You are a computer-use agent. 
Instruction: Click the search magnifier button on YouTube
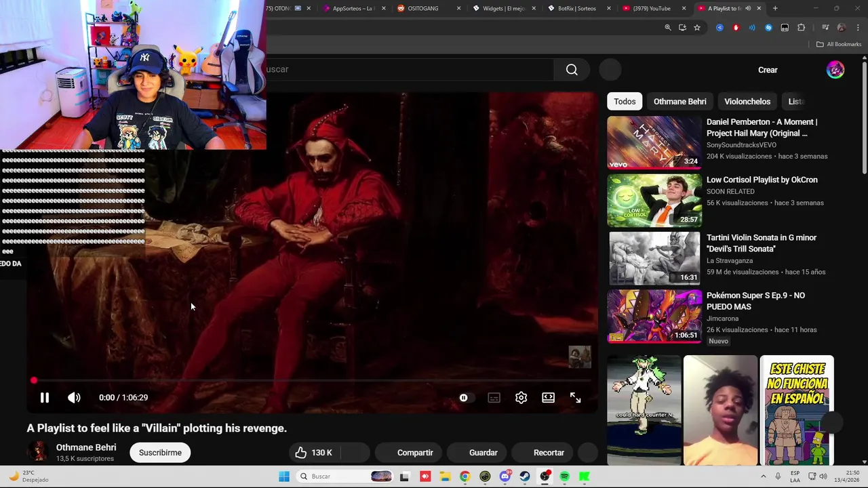[x=572, y=70]
